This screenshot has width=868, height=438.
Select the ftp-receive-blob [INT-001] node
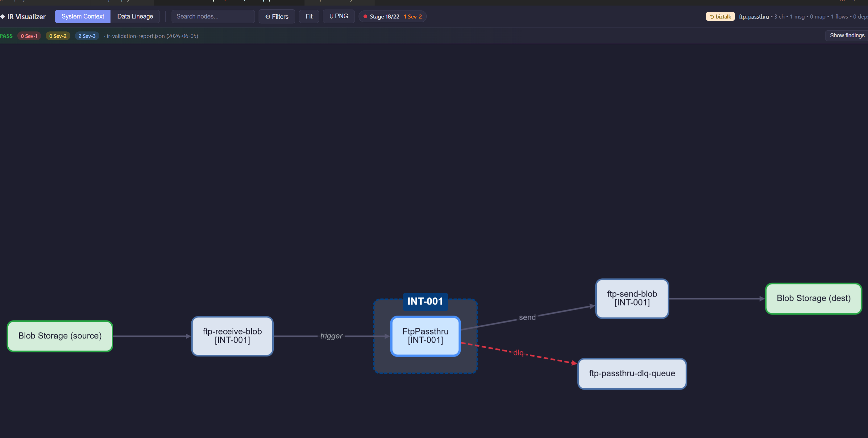[232, 336]
